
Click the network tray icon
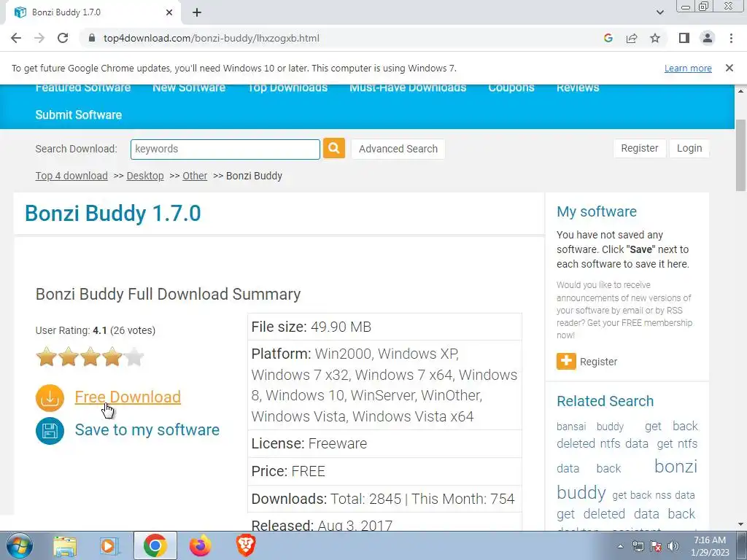click(638, 546)
